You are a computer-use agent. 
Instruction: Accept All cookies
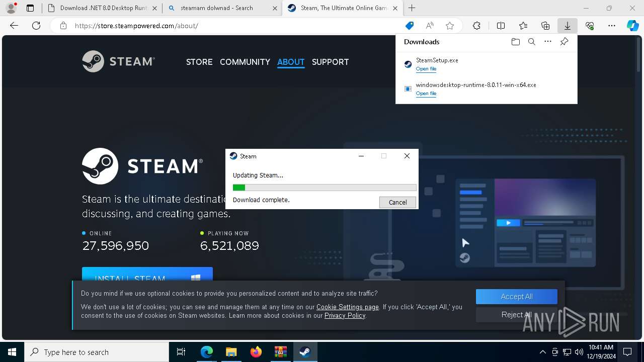517,297
